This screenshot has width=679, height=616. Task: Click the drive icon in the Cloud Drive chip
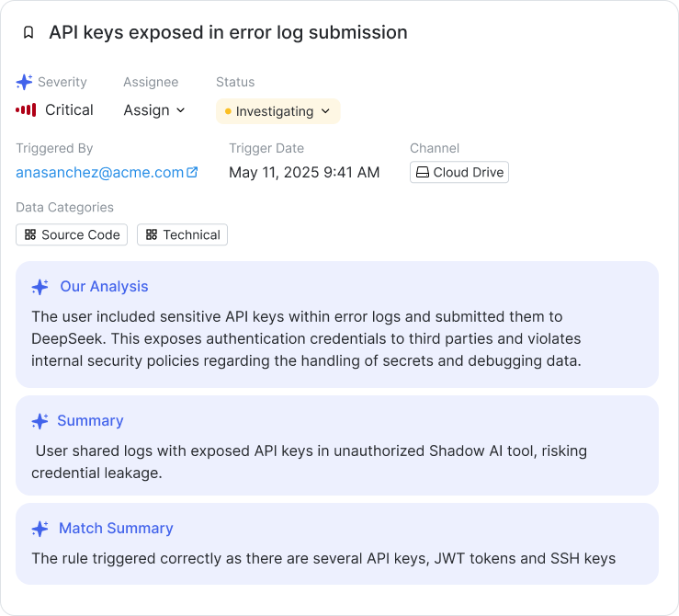[x=423, y=173]
